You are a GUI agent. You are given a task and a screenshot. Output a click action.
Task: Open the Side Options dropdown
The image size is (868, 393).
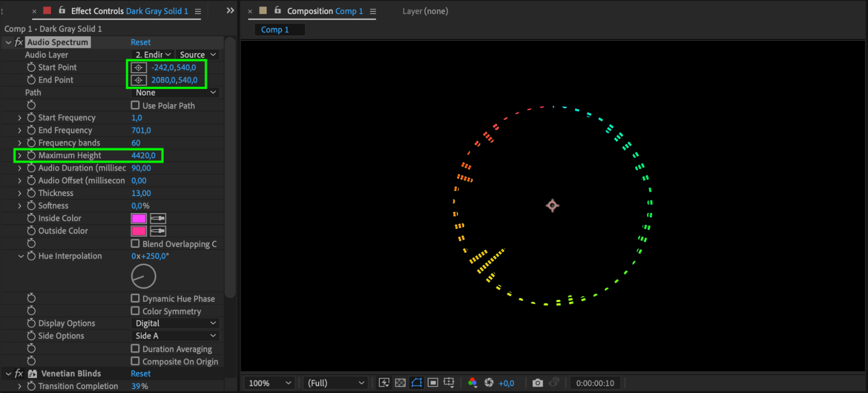click(x=175, y=336)
